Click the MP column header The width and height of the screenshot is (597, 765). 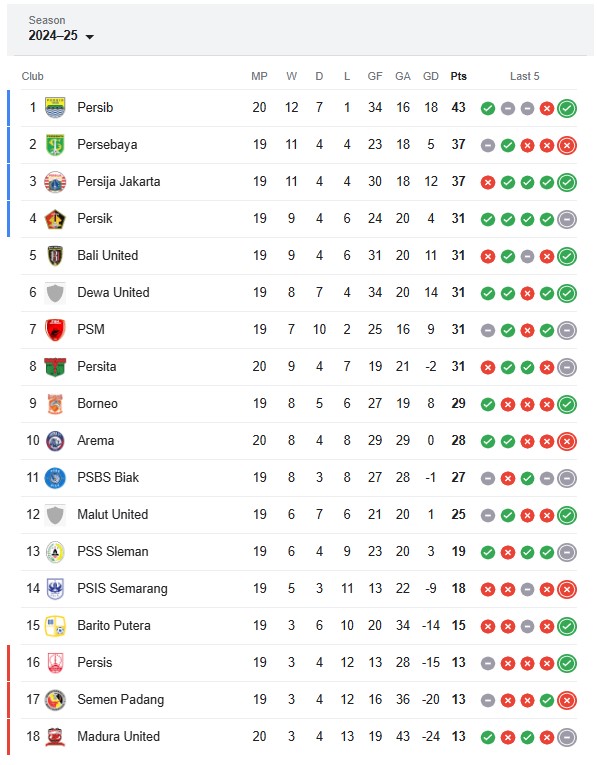pos(259,76)
